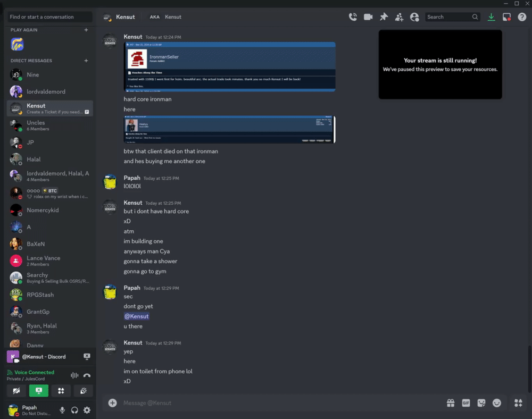This screenshot has width=532, height=419.
Task: Send a gift with the gift icon
Action: pyautogui.click(x=451, y=403)
